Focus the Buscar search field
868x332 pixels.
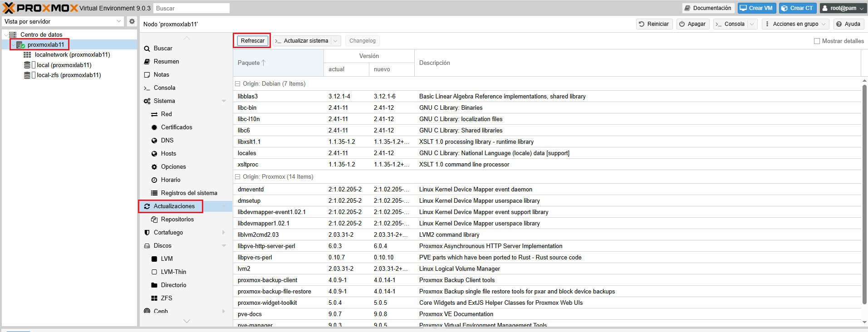point(191,8)
